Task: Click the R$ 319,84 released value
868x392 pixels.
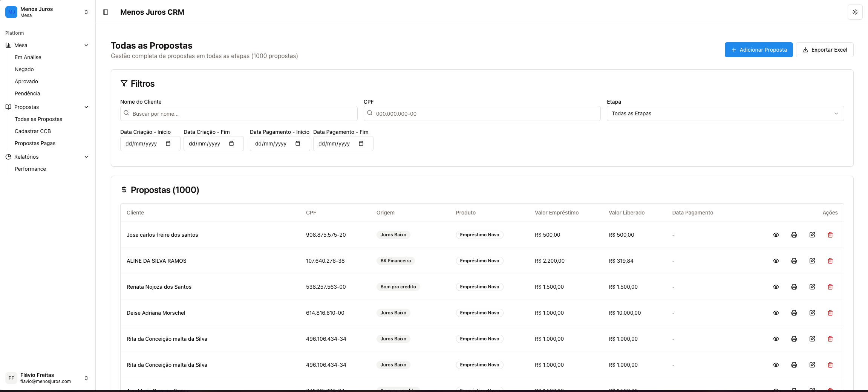Action: point(621,261)
